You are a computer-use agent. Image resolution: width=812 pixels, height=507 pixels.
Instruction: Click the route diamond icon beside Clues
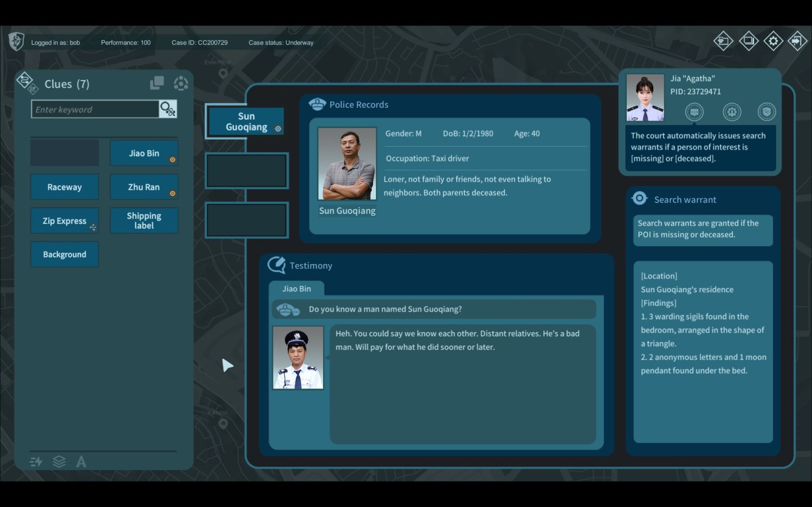click(24, 80)
